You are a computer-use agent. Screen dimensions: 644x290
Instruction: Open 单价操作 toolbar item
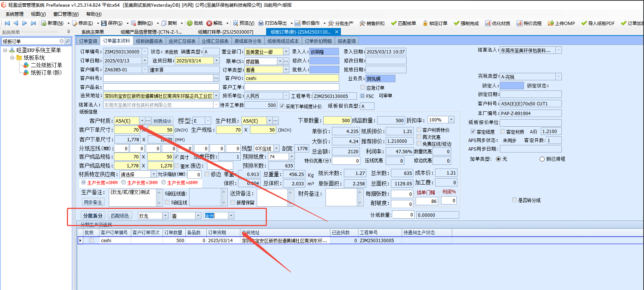307,23
